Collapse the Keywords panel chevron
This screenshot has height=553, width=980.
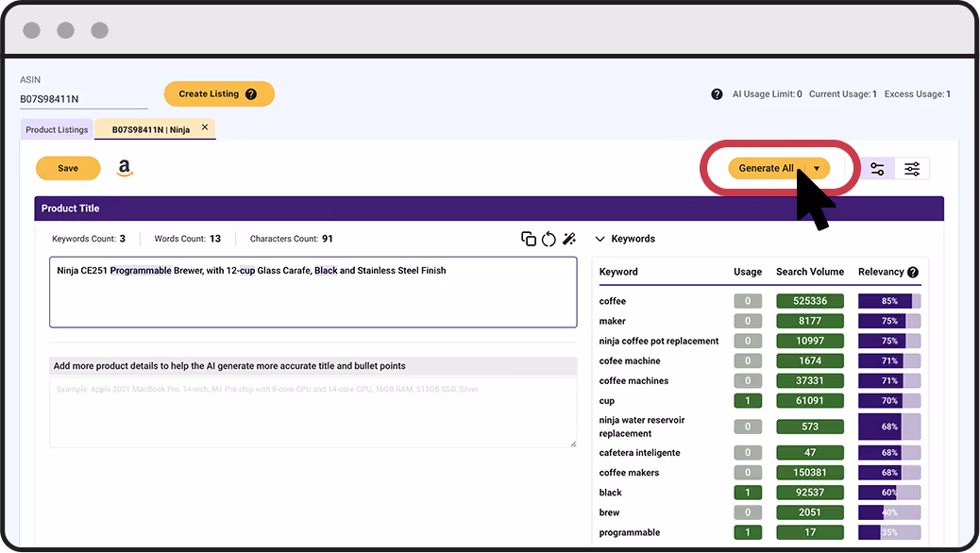[x=600, y=239]
